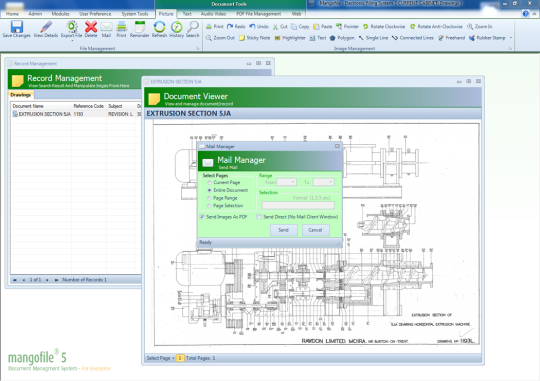Select the Freehand tool
The height and width of the screenshot is (381, 540).
point(451,38)
